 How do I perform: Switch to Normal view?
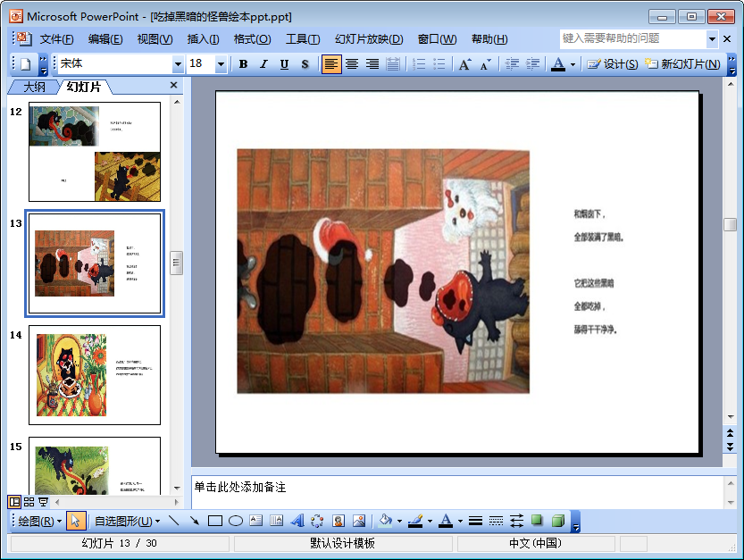pos(14,502)
